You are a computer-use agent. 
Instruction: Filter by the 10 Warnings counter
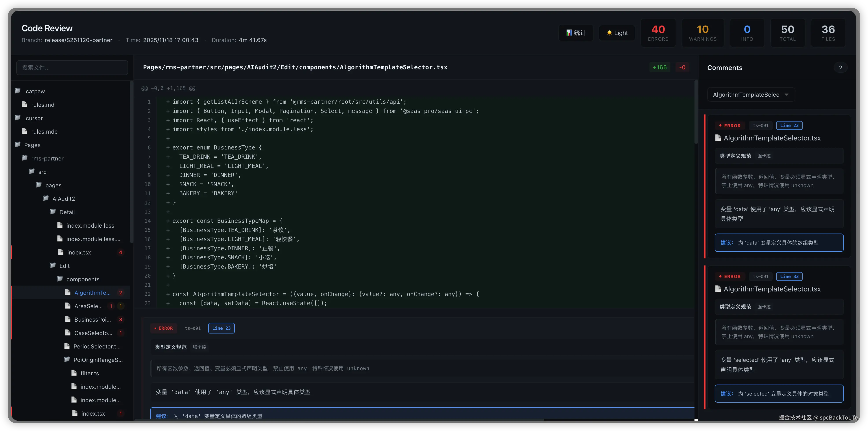tap(703, 33)
